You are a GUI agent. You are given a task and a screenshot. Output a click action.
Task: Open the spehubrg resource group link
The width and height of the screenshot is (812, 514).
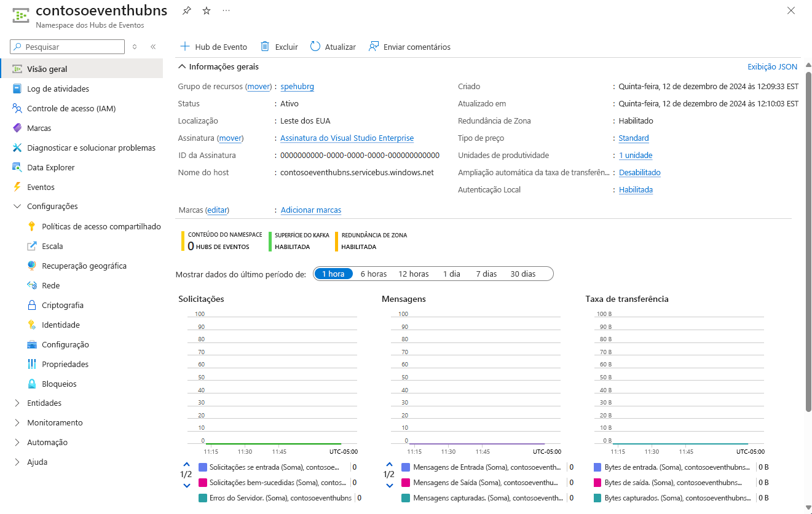pyautogui.click(x=297, y=86)
